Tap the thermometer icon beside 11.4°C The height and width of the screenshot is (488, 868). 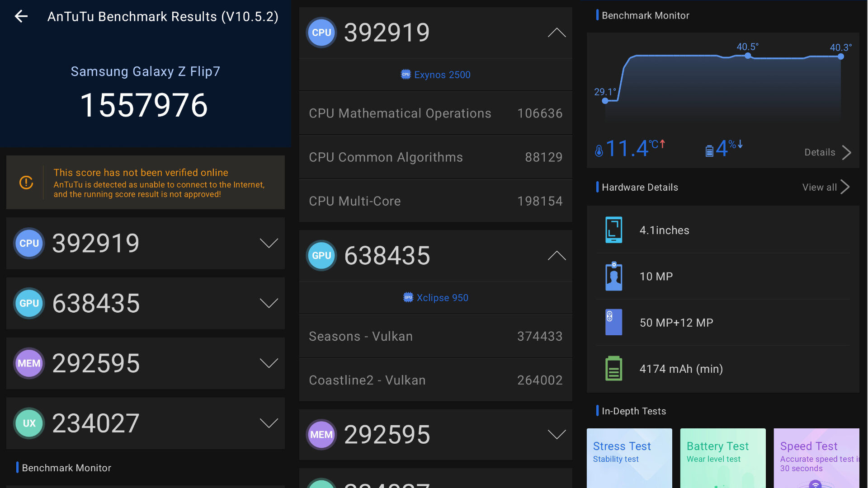tap(599, 150)
